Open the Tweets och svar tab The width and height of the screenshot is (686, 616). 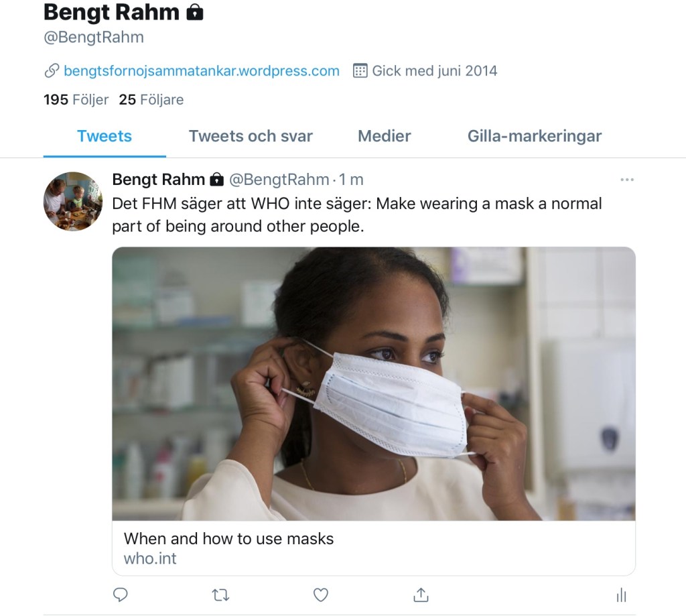251,136
